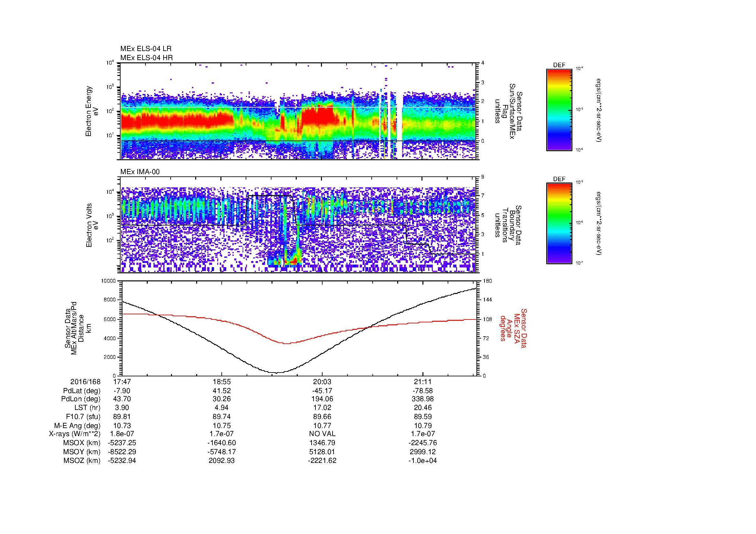The image size is (756, 534).
Task: Click the PdLat value '41.52'
Action: 222,391
